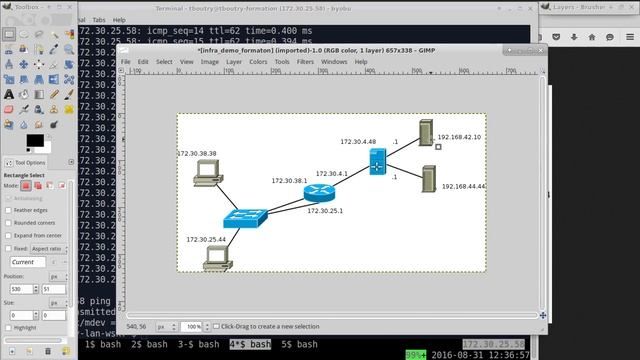This screenshot has height=360, width=640.
Task: Set mode to Subtract from selection
Action: click(x=50, y=186)
